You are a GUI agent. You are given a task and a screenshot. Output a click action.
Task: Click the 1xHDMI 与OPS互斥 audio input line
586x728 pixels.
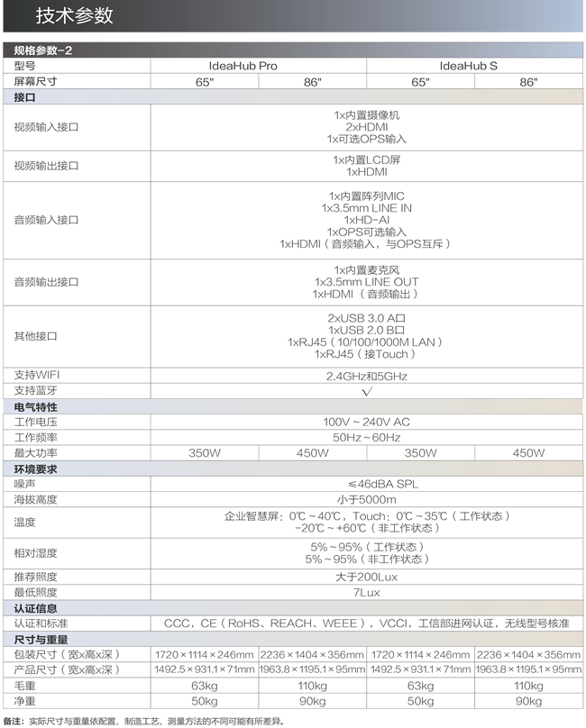365,244
